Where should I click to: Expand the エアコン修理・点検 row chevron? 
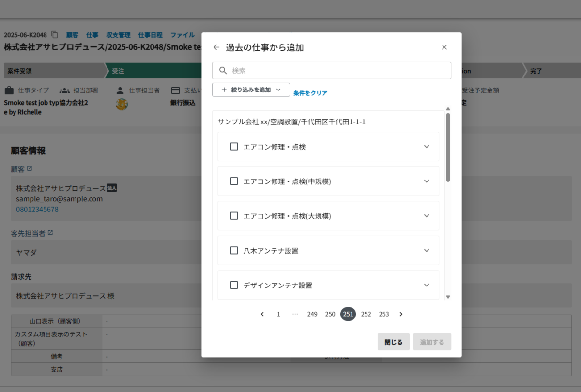pos(427,147)
